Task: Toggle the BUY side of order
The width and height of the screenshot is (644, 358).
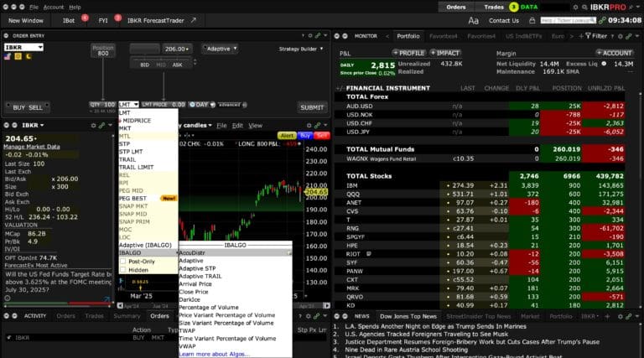Action: click(x=19, y=107)
